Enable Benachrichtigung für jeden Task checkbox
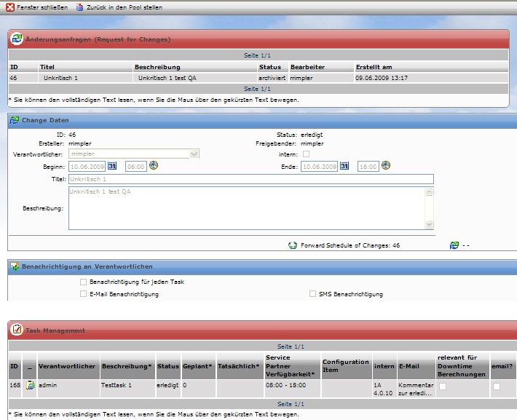Screen dimensions: 517x420 (x=83, y=282)
